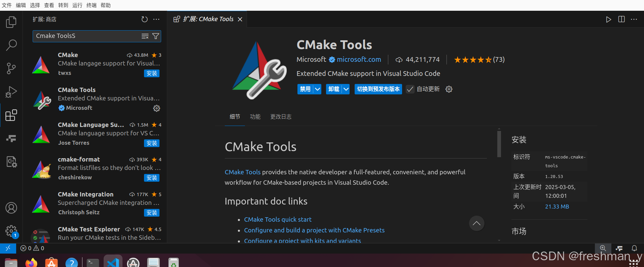Clear the extensions search results
Viewport: 644px width, 267px height.
(x=145, y=36)
